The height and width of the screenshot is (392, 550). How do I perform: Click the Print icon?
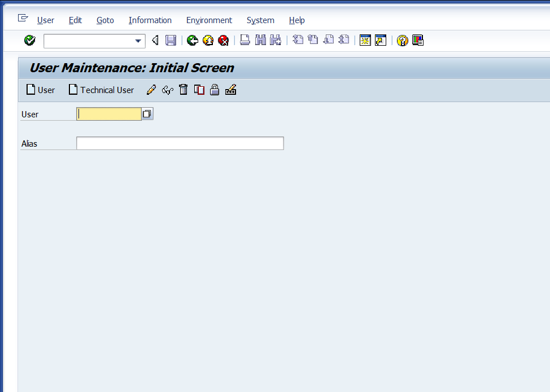click(x=245, y=41)
